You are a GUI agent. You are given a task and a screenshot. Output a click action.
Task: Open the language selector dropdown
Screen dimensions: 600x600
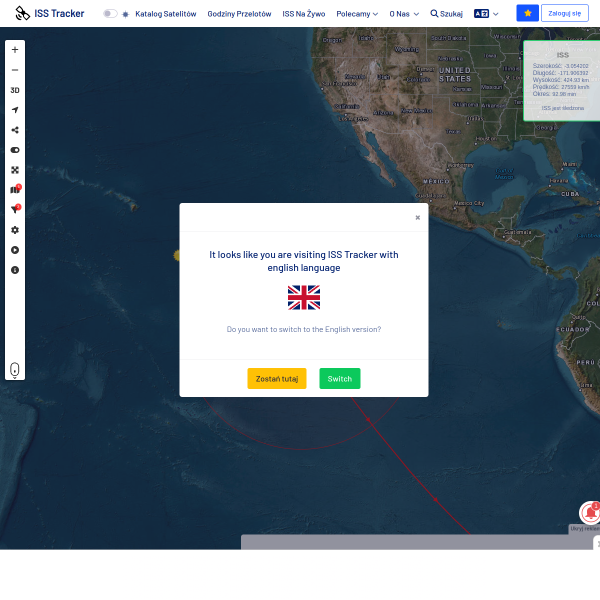486,14
